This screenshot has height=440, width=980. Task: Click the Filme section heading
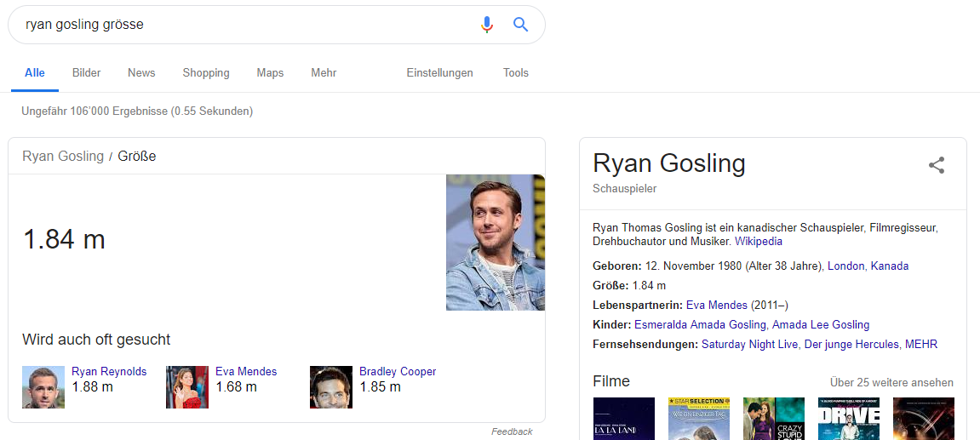[x=611, y=381]
